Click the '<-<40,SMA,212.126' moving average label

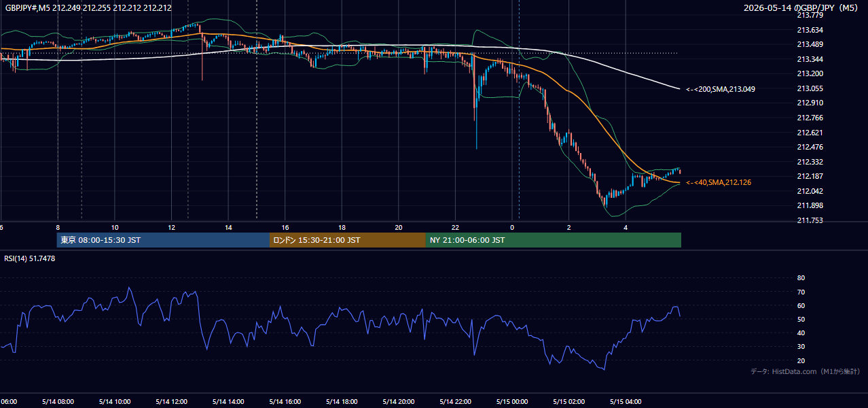pos(719,182)
